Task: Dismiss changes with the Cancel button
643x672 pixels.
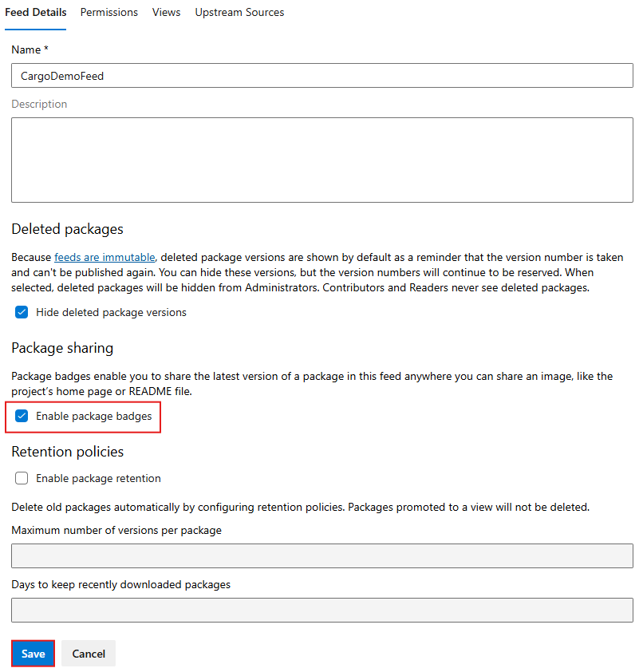Action: 88,653
